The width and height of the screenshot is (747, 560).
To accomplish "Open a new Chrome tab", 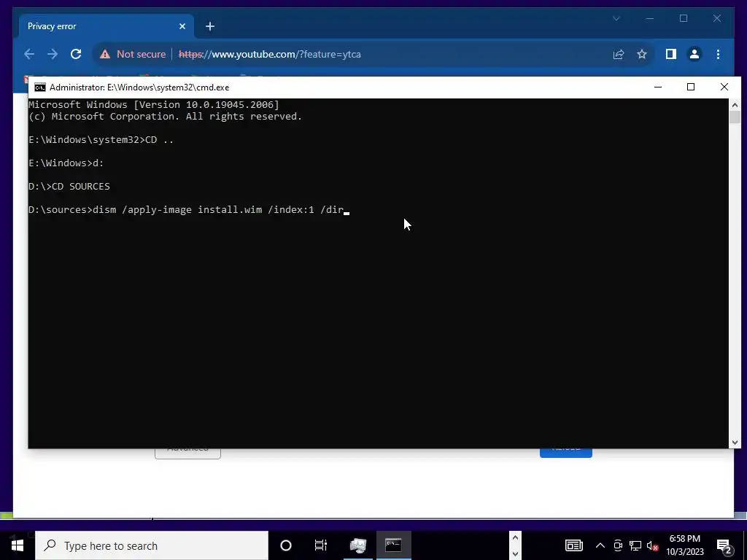I will pyautogui.click(x=210, y=26).
